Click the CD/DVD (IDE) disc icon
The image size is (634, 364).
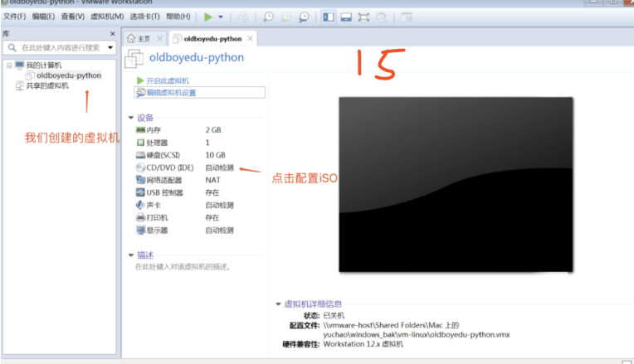pyautogui.click(x=140, y=167)
